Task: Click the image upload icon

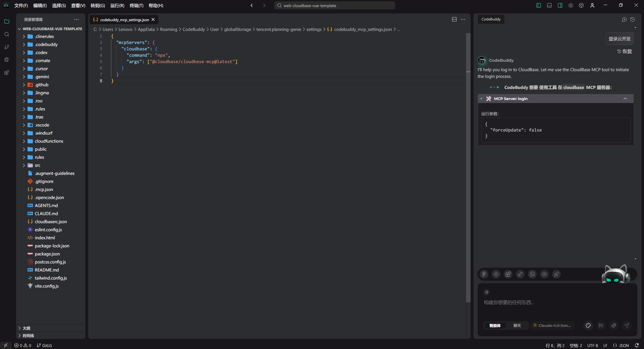Action: click(x=532, y=274)
